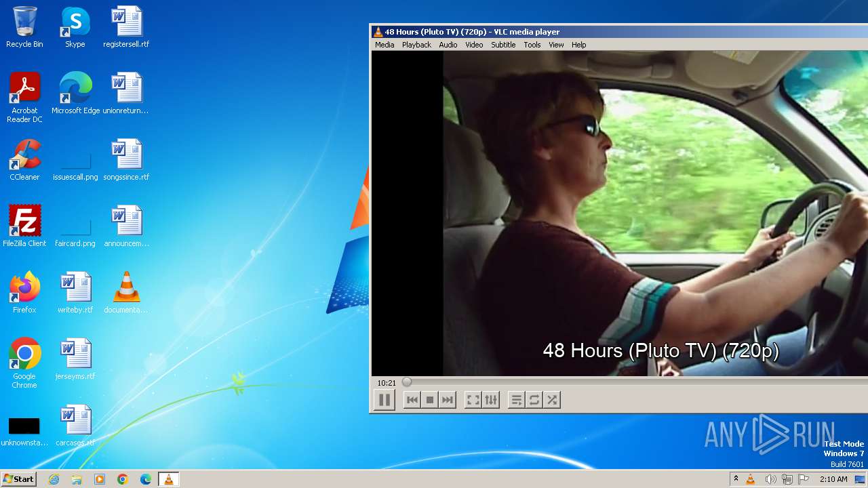This screenshot has height=488, width=868.
Task: Open the Audio menu
Action: point(448,45)
